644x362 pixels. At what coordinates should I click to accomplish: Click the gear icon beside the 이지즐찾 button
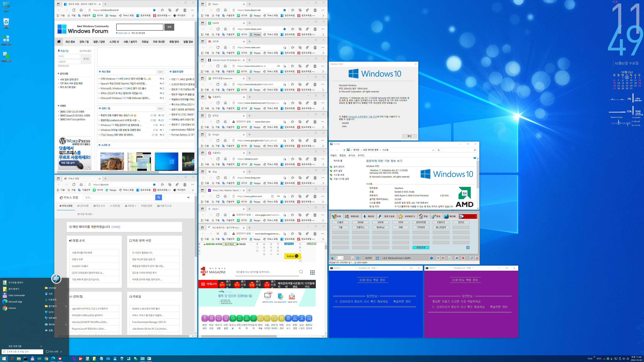tap(468, 248)
